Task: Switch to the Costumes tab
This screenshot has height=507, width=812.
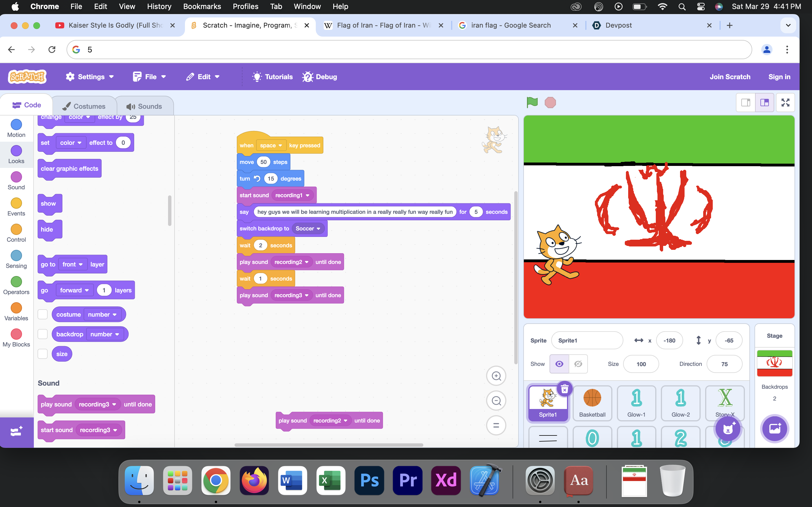Action: point(84,106)
